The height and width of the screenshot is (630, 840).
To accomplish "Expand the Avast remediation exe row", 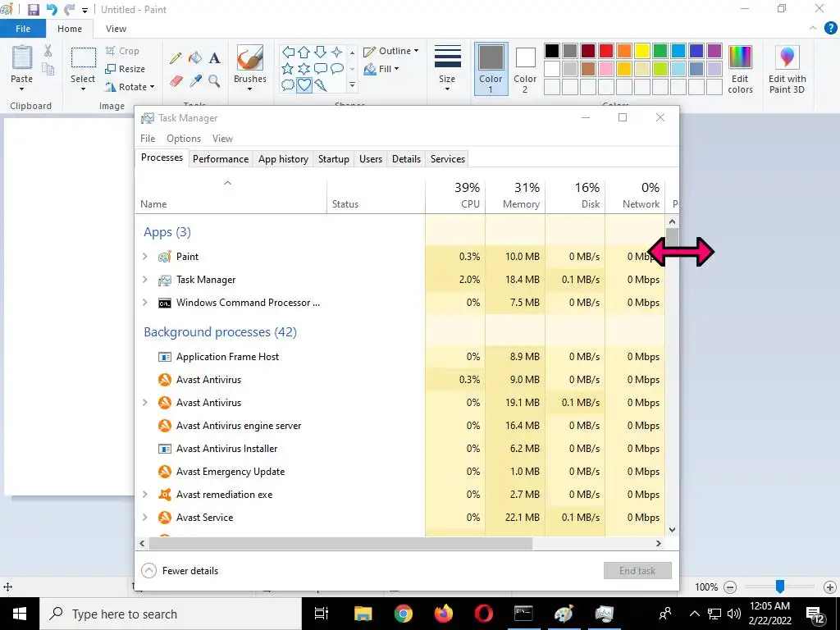I will (x=144, y=495).
